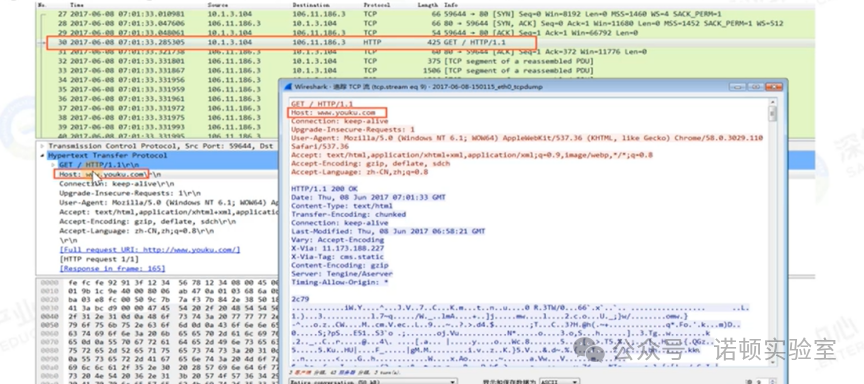Sort packet list by Info column
Viewport: 864px width, 384px height.
(x=451, y=4)
